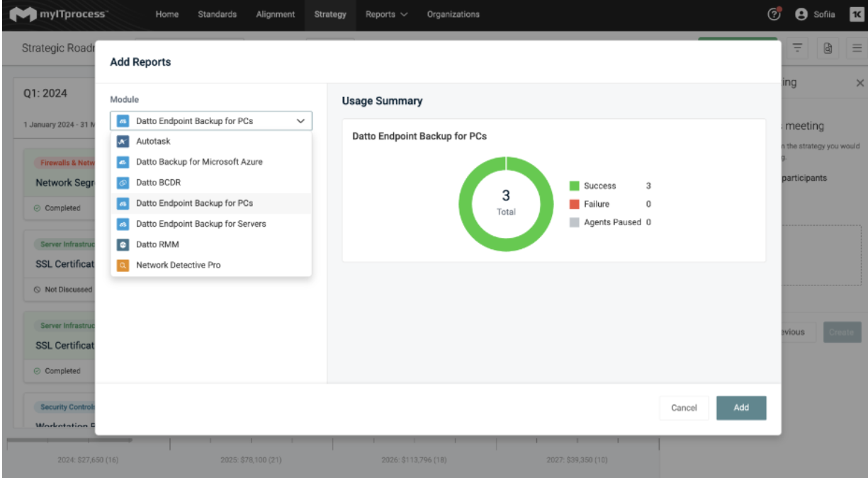868x478 pixels.
Task: Click the green Success legend swatch
Action: coord(575,186)
